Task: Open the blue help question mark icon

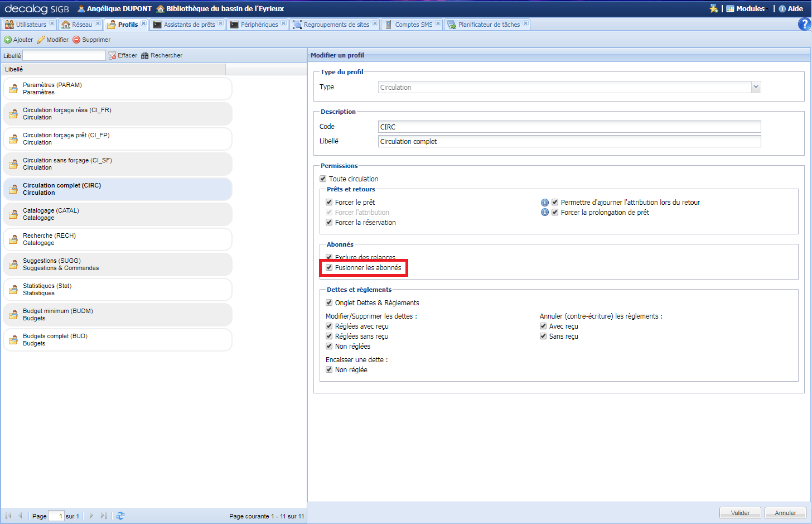Action: [x=804, y=24]
